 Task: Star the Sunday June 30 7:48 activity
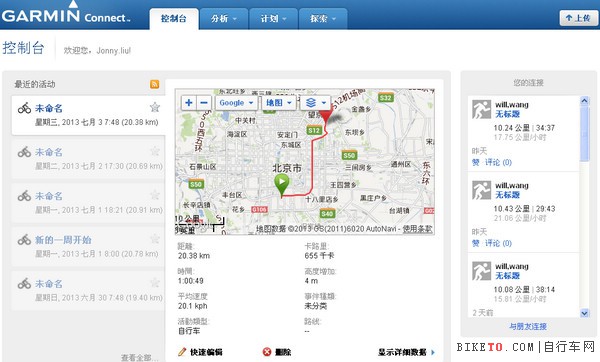click(x=155, y=283)
